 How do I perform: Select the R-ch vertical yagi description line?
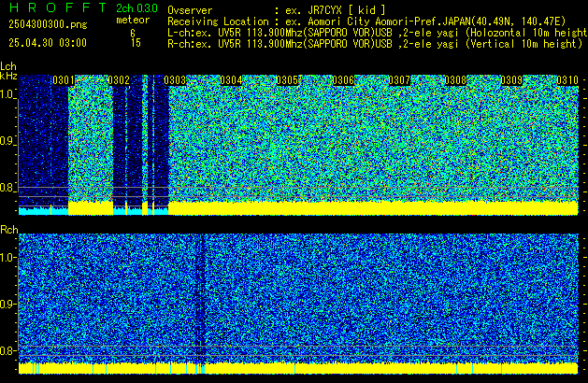pos(375,44)
